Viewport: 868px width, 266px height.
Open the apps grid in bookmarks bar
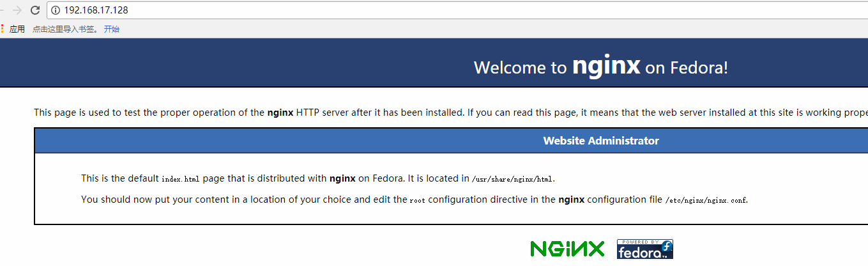(x=3, y=29)
